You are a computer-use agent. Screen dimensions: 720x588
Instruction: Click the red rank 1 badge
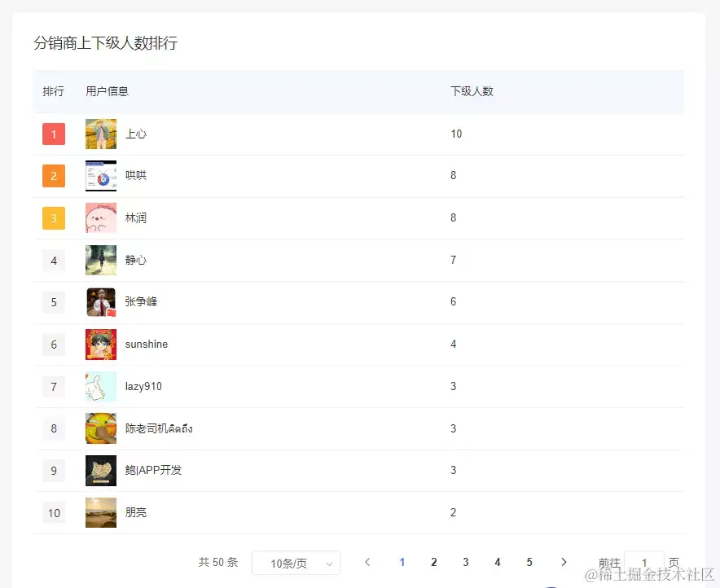click(x=54, y=134)
